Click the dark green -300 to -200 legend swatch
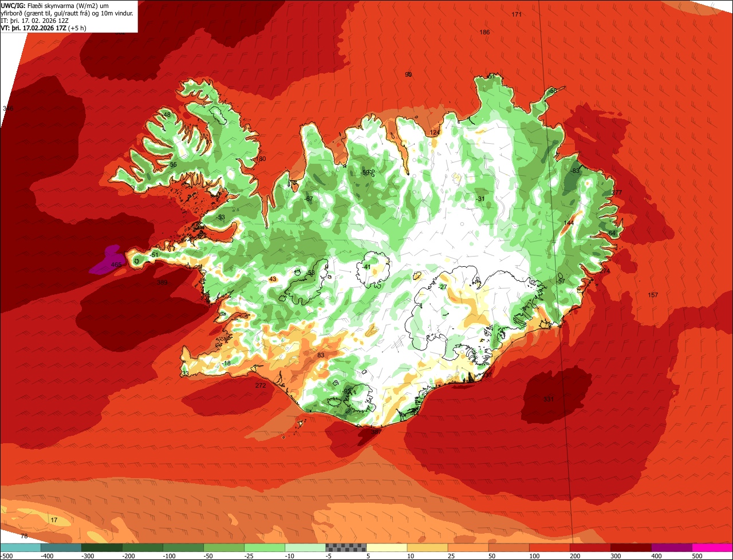The width and height of the screenshot is (733, 560). (x=101, y=547)
